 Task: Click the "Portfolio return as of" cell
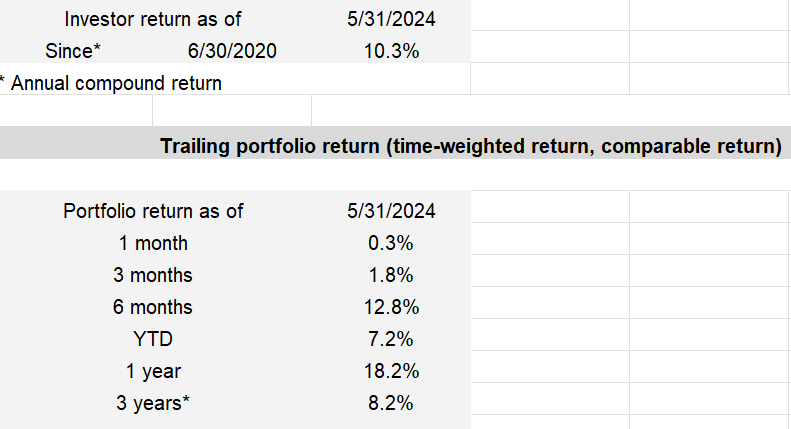[153, 211]
